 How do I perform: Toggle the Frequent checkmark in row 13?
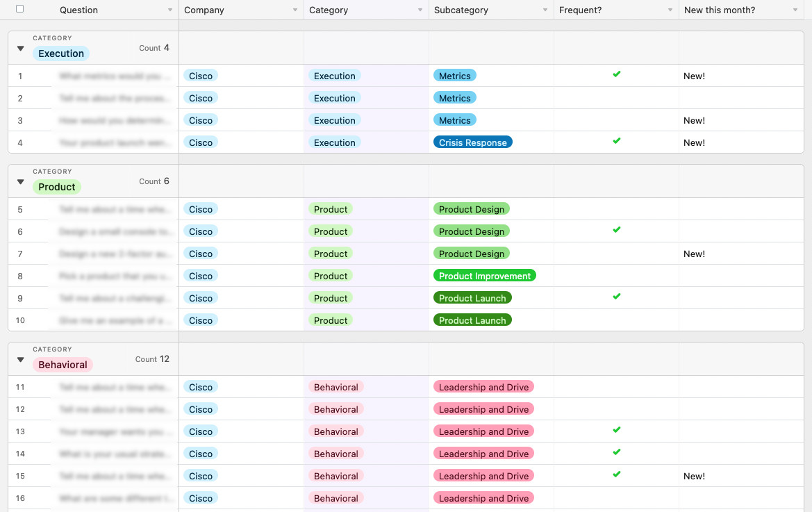[616, 430]
